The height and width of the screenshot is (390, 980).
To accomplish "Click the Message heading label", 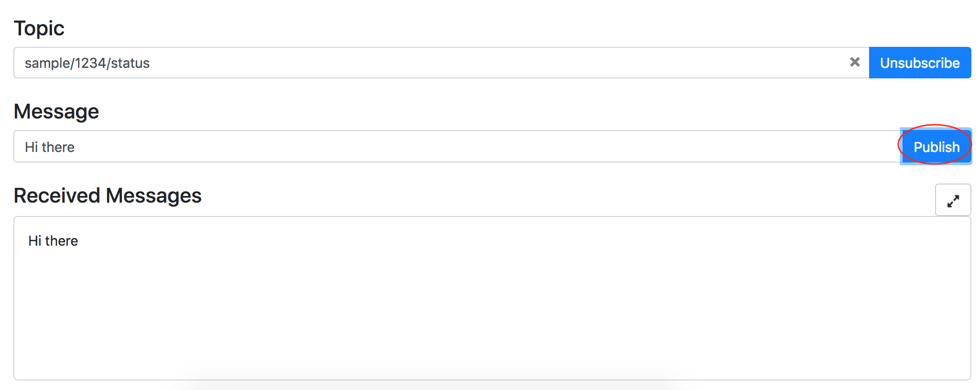I will coord(56,112).
